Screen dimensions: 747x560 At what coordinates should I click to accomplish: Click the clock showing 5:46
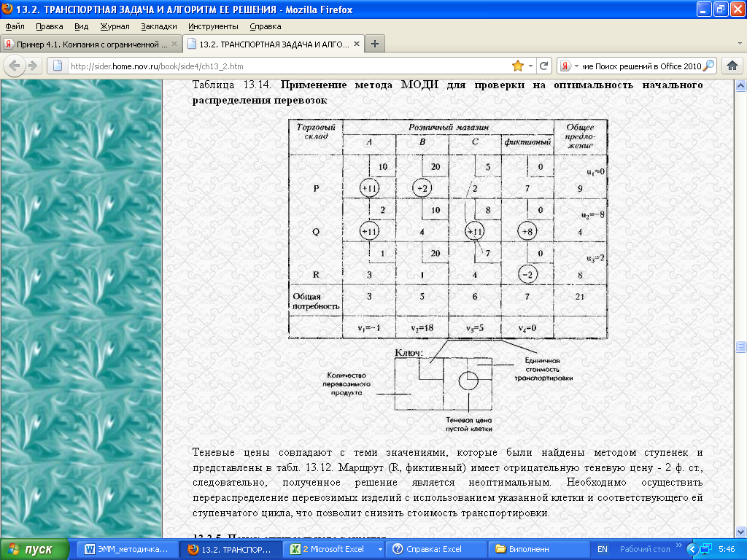[x=727, y=550]
